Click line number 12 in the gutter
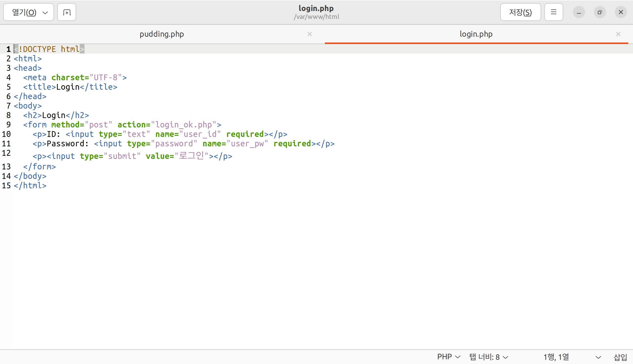Screen dimensions: 633x364 coord(6,153)
